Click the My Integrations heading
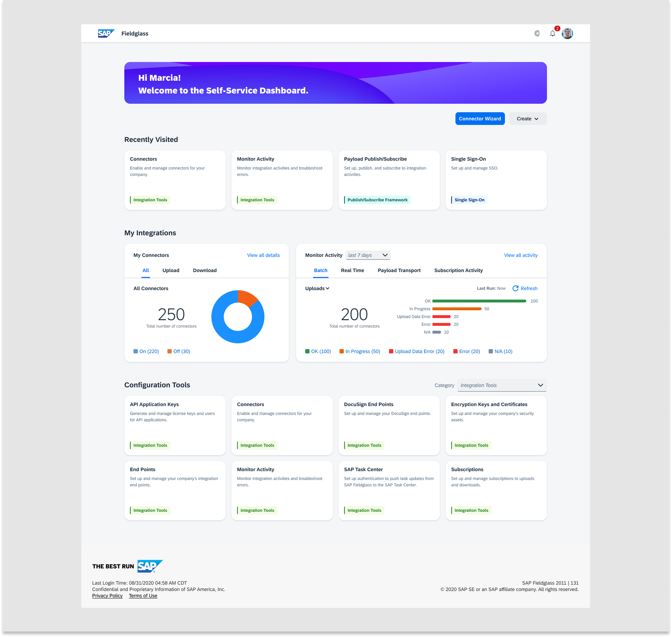The height and width of the screenshot is (637, 672). pyautogui.click(x=150, y=233)
